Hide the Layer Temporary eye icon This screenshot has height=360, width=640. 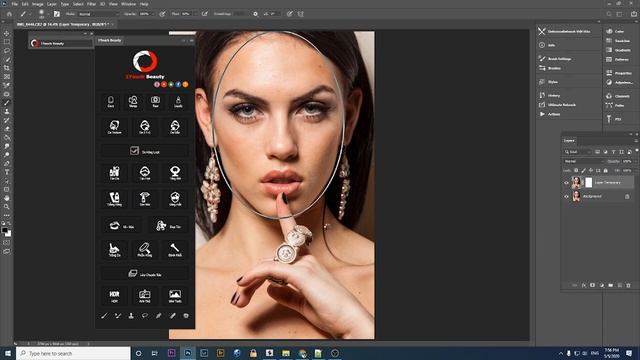point(566,182)
